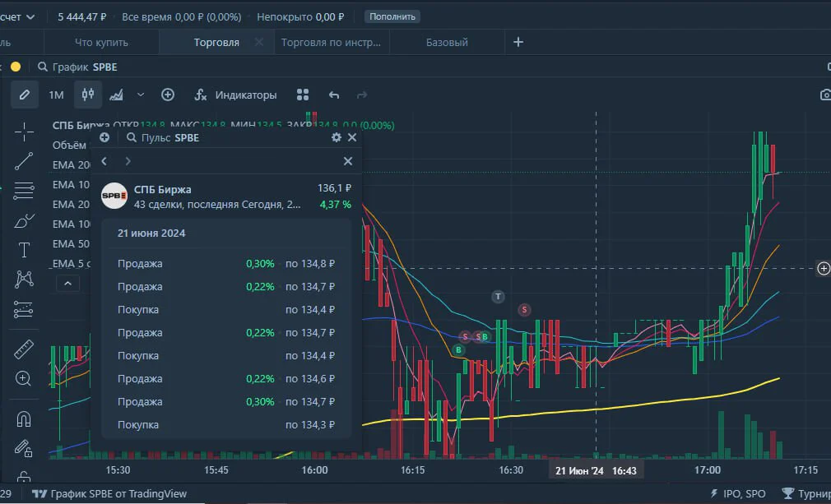The width and height of the screenshot is (831, 504).
Task: Undo the last chart action
Action: 333,95
